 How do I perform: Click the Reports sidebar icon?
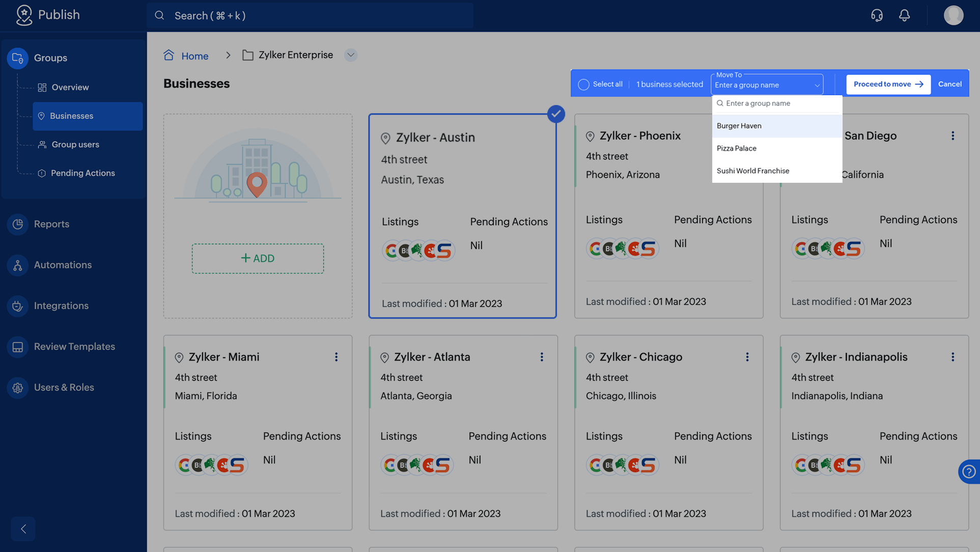click(18, 224)
